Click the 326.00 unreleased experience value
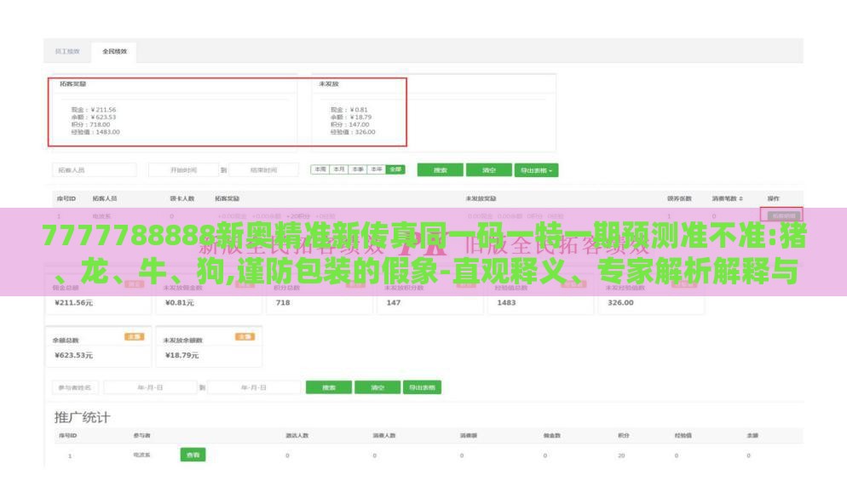The height and width of the screenshot is (504, 847). 620,303
